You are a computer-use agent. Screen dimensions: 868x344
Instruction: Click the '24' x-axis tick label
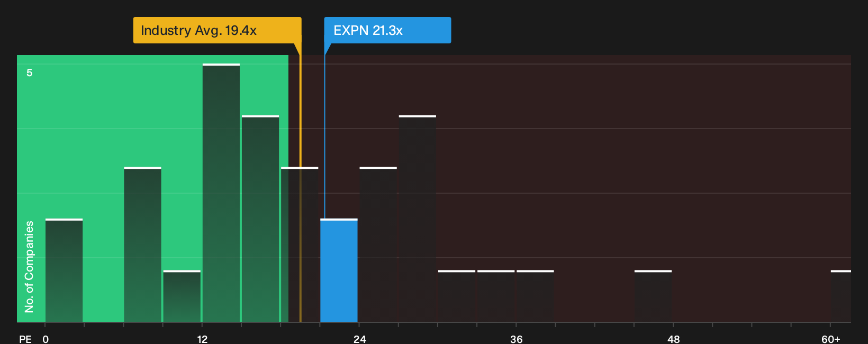tap(360, 339)
